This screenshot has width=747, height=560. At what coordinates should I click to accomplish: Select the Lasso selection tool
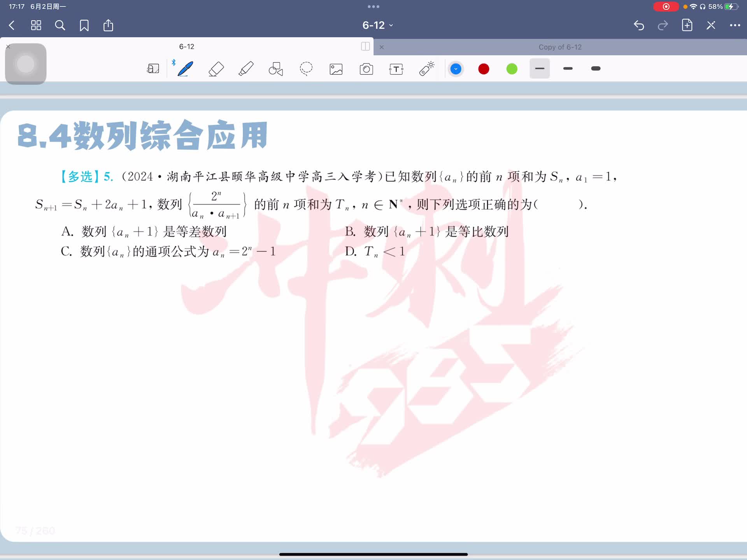(306, 69)
